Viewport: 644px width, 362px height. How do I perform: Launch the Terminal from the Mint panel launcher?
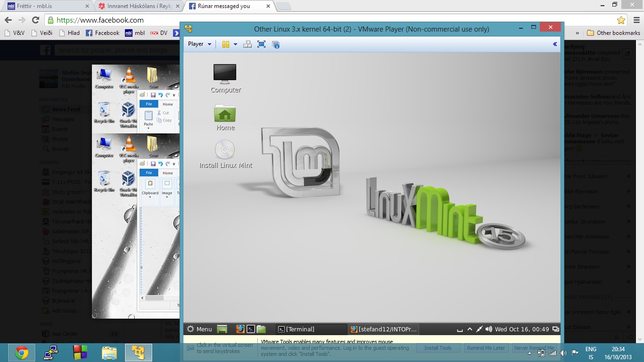(251, 329)
